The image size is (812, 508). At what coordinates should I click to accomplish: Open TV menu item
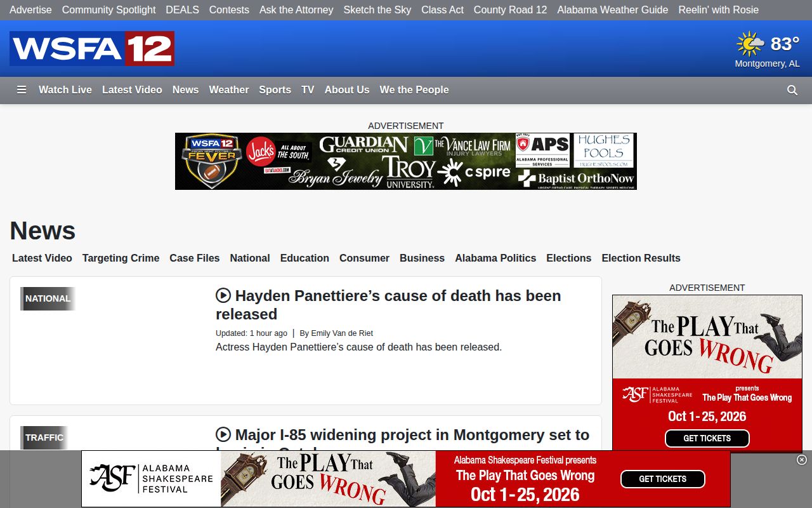(x=308, y=90)
